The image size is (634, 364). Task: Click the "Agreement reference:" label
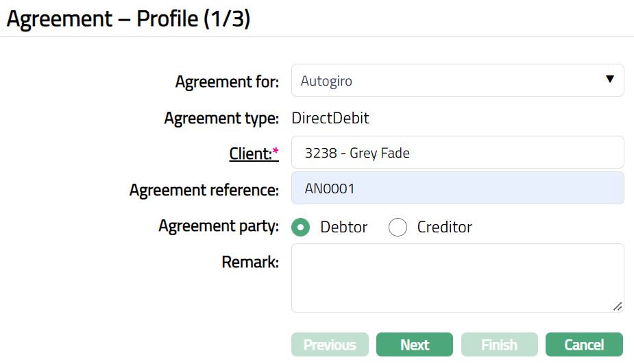click(x=204, y=190)
